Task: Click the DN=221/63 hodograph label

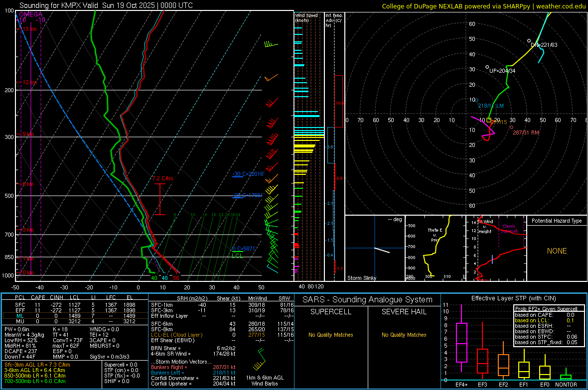Action: point(544,45)
